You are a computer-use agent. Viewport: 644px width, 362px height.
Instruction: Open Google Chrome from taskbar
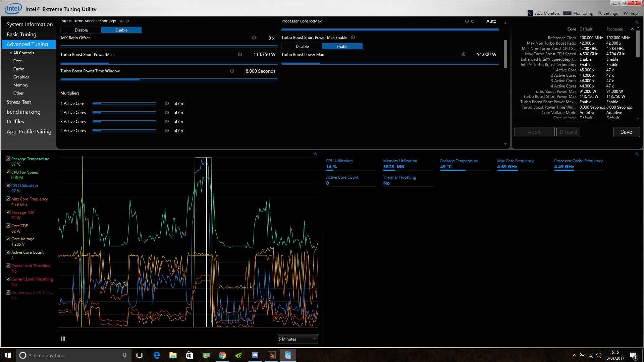coord(222,355)
